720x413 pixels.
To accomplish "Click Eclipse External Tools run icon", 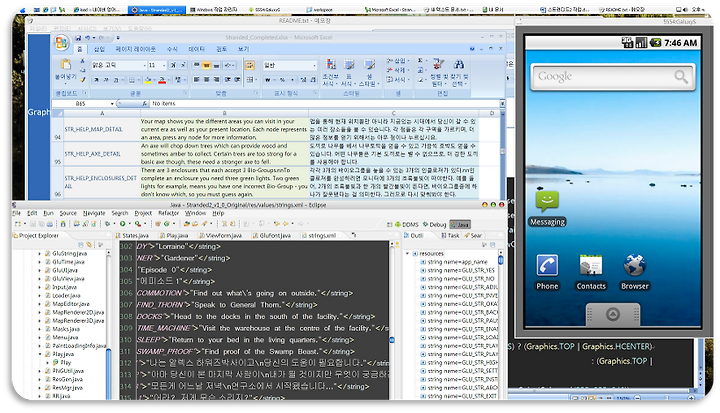I will click(138, 224).
